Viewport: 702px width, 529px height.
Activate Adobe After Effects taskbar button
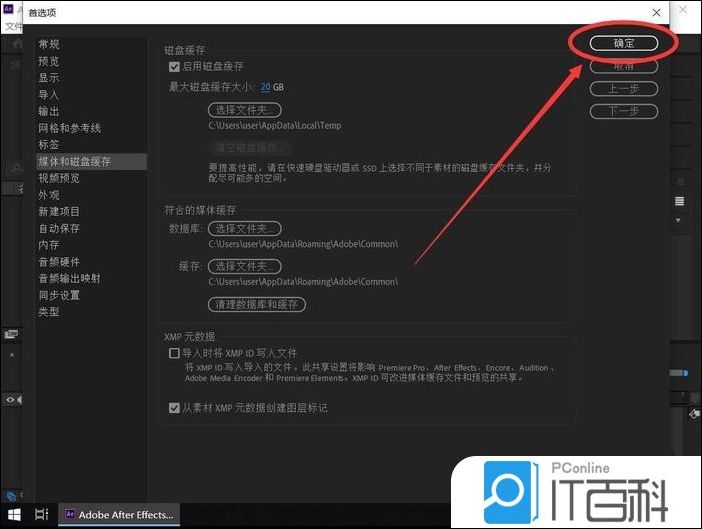pyautogui.click(x=119, y=515)
